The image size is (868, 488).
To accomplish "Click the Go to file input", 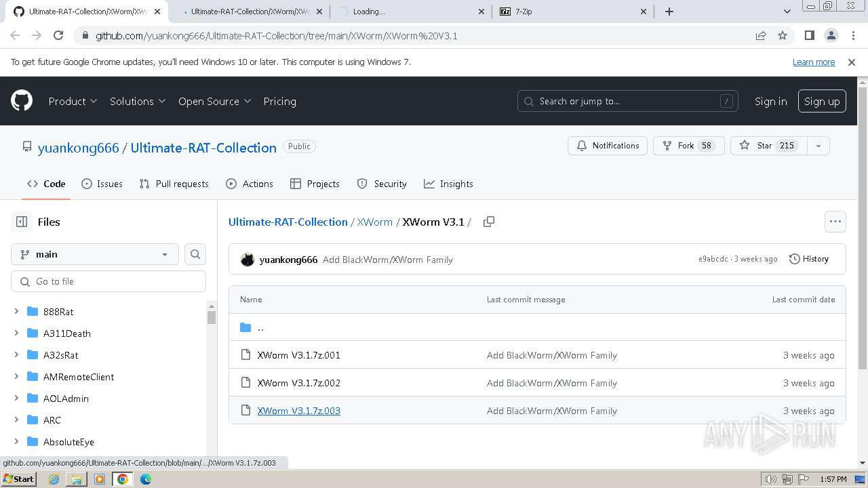I will coord(108,281).
